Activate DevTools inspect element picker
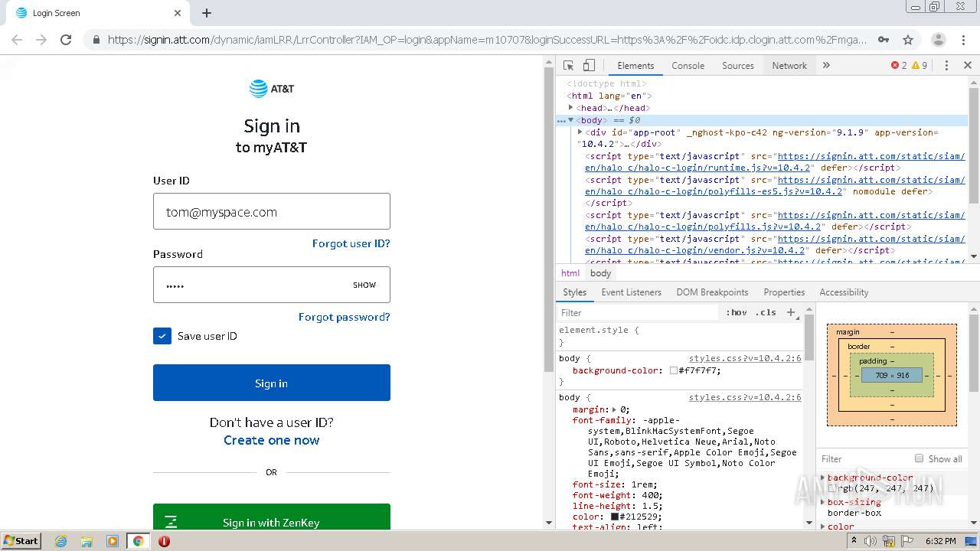 coord(568,66)
